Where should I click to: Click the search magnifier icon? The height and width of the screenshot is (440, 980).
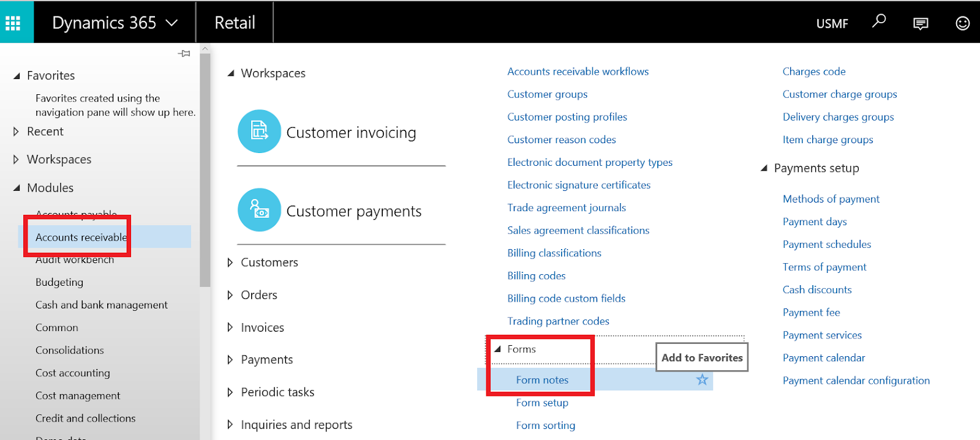(x=879, y=22)
